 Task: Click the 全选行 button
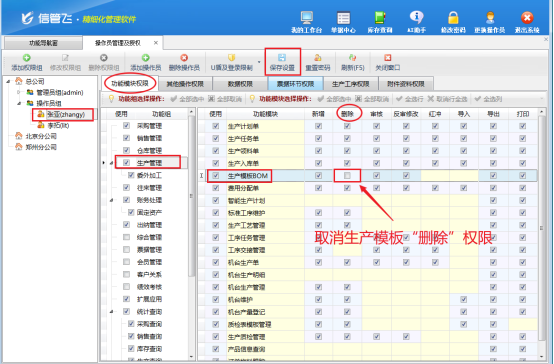409,99
